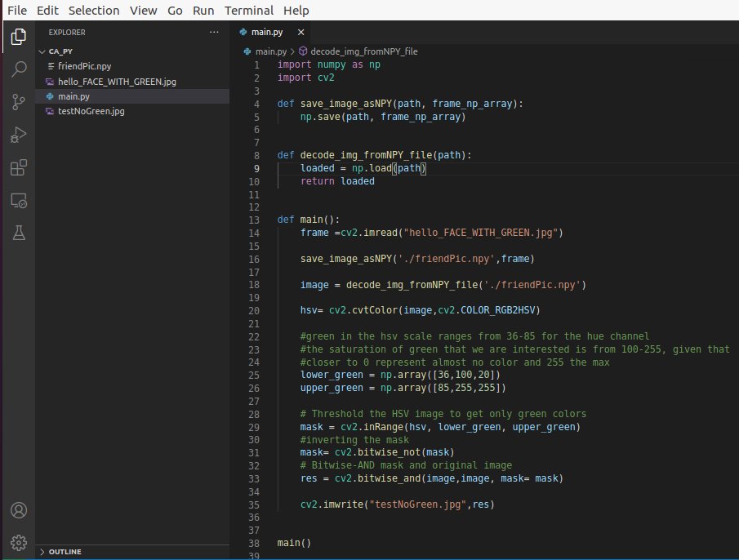739x560 pixels.
Task: Click the image file icon of hello_FACE_WITH_GREEN.jpg
Action: (50, 82)
